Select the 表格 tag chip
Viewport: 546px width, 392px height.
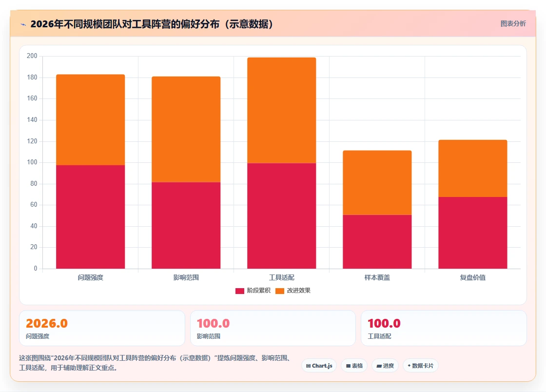(x=354, y=366)
